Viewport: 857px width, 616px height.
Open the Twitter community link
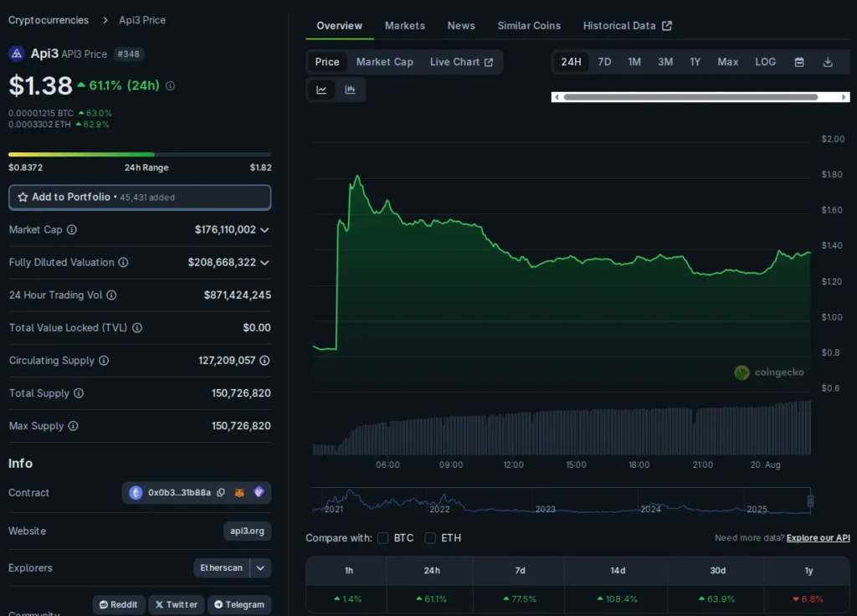[x=177, y=604]
